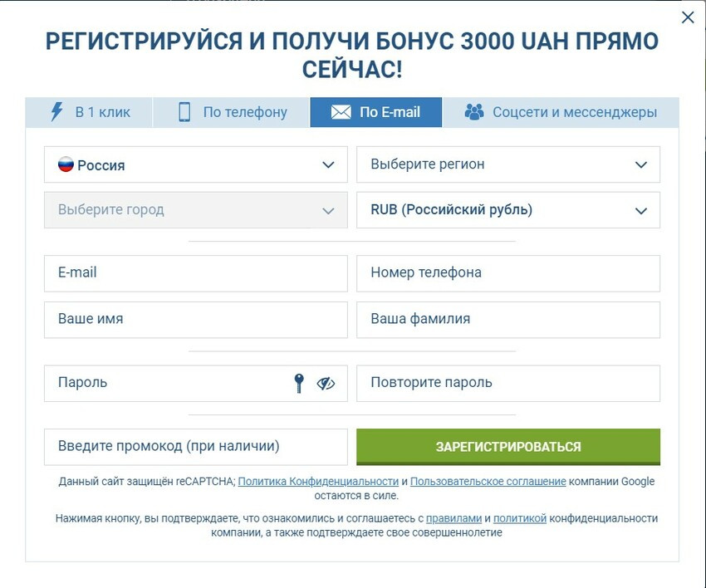The height and width of the screenshot is (588, 706).
Task: Open the Пользовательское соглашение link
Action: coord(488,482)
